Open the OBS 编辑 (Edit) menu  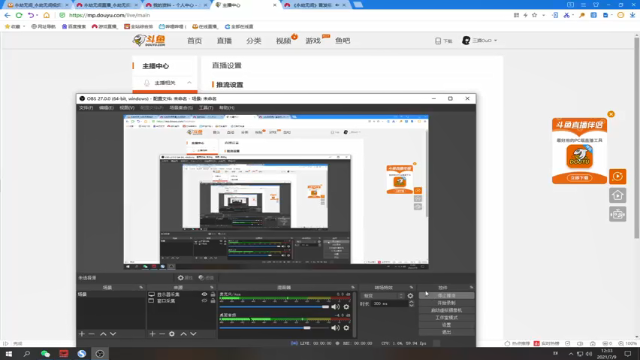(x=106, y=108)
